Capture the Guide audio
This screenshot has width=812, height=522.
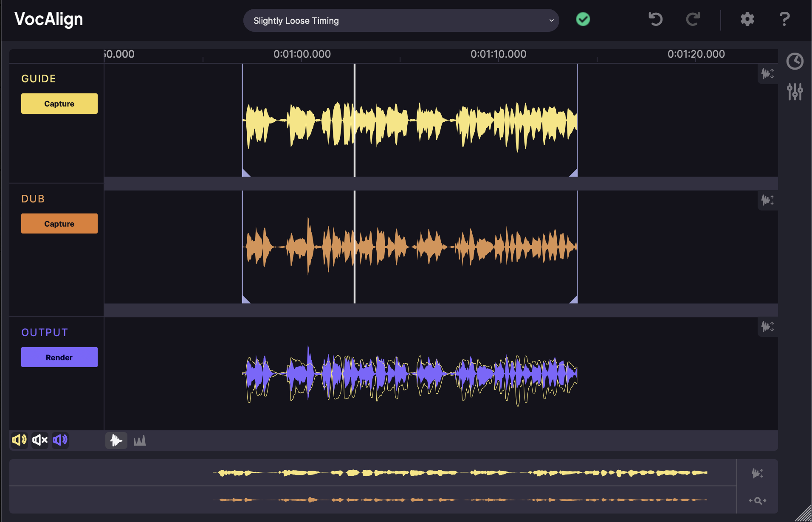coord(59,103)
